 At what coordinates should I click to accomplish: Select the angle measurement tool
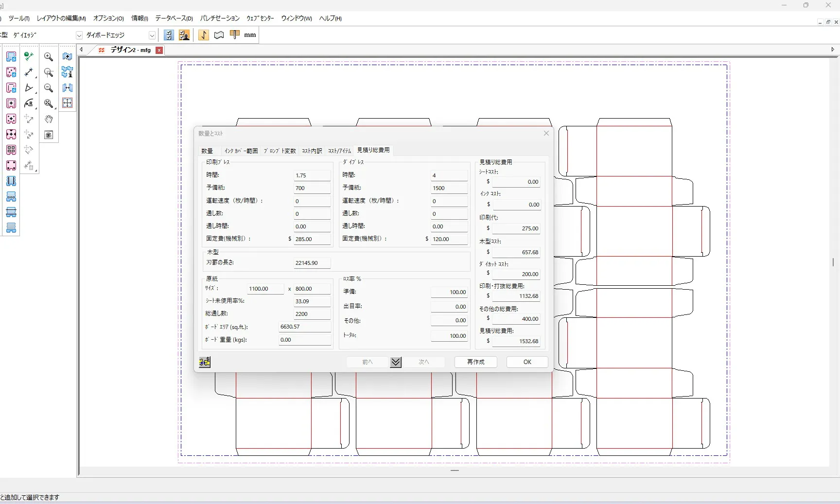29,88
